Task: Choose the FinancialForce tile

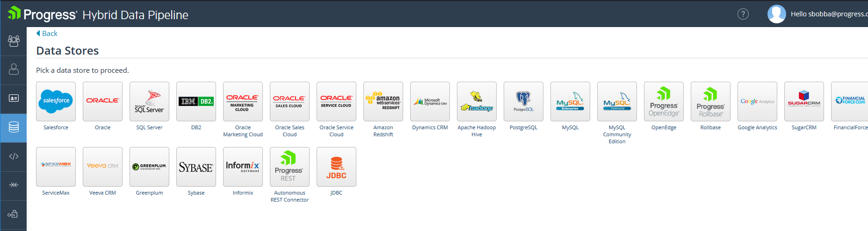Action: pos(849,101)
